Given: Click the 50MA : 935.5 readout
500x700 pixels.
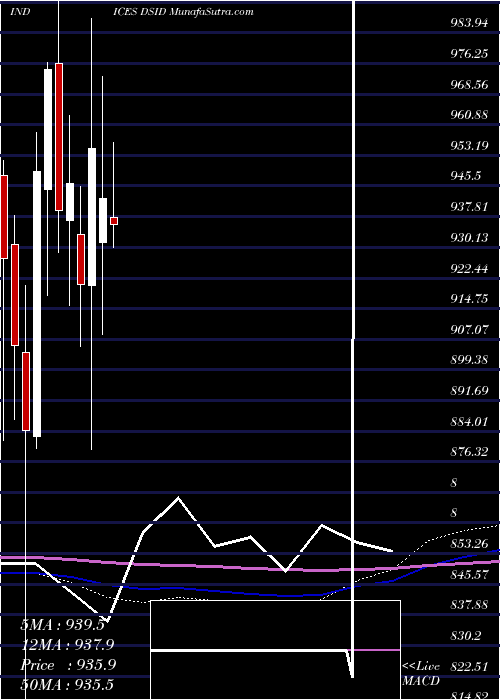Looking at the screenshot, I should click(68, 685).
